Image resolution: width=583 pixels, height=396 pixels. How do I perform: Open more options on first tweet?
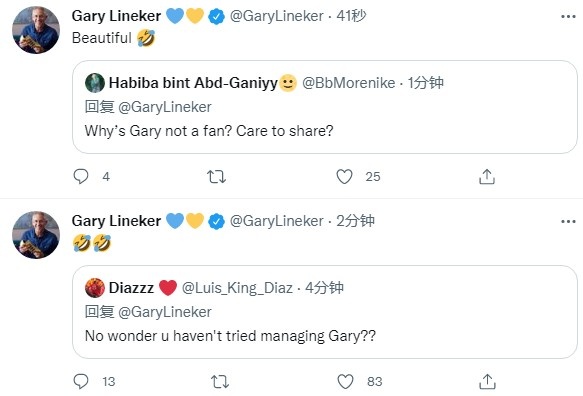tap(568, 16)
